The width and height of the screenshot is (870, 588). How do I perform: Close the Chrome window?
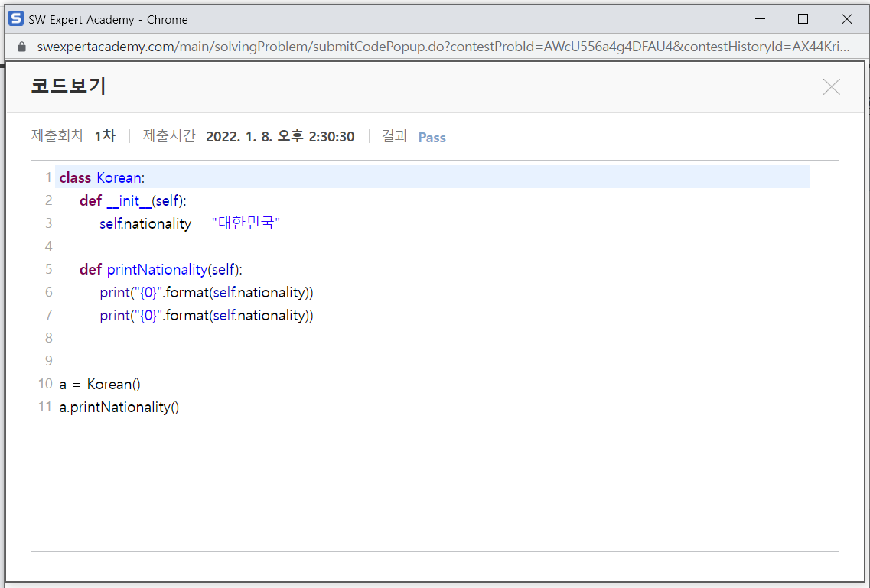point(847,19)
